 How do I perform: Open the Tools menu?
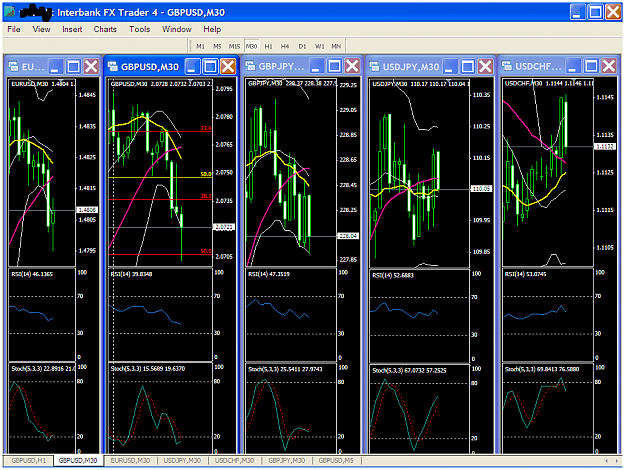coord(140,29)
